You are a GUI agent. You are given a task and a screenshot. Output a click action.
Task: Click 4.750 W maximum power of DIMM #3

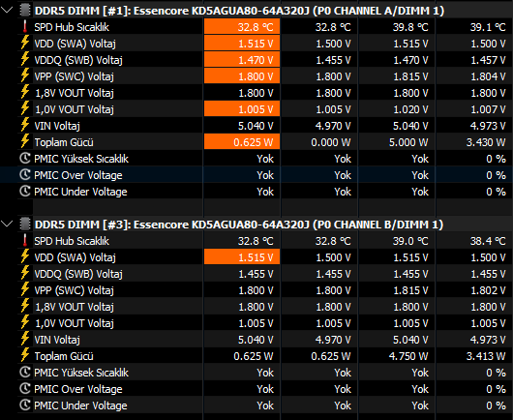(x=408, y=356)
